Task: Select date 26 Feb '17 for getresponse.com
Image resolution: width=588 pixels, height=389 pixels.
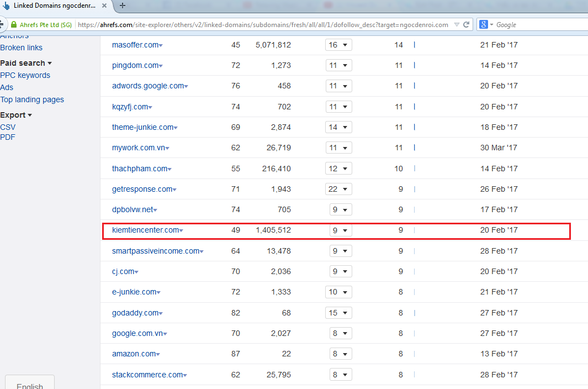Action: (x=499, y=189)
